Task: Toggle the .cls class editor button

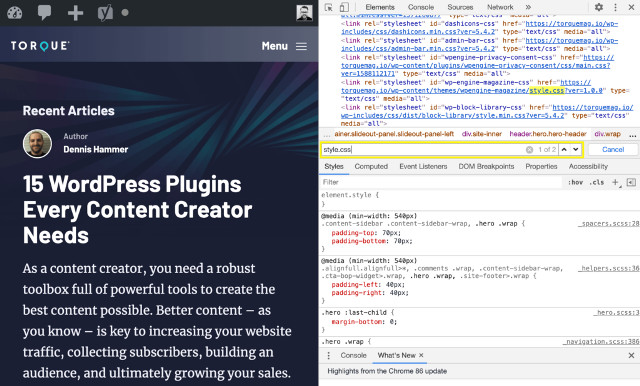Action: tap(597, 182)
